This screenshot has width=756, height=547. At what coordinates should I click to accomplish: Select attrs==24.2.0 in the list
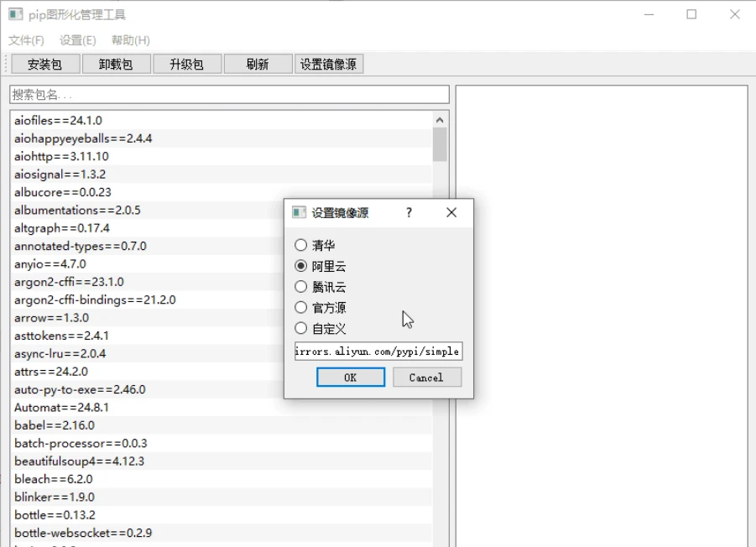pyautogui.click(x=147, y=372)
